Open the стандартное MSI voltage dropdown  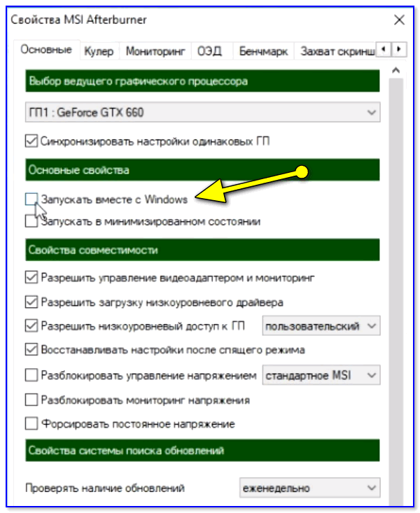pyautogui.click(x=321, y=375)
